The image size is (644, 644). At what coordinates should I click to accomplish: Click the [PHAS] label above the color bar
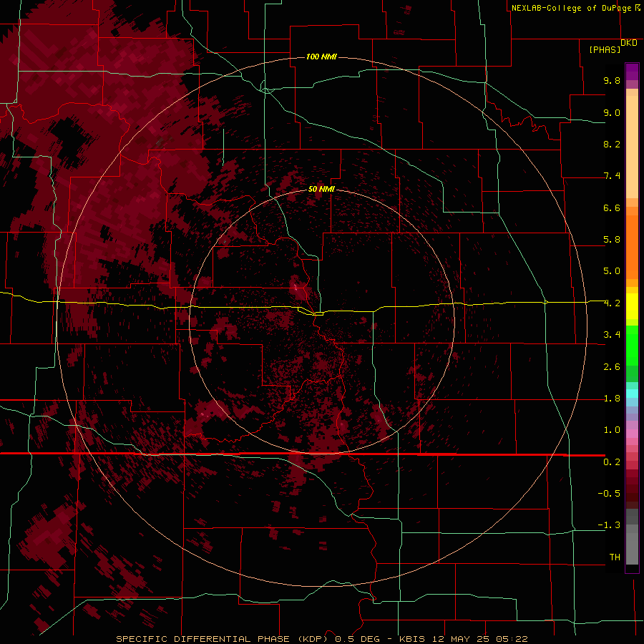pos(605,49)
